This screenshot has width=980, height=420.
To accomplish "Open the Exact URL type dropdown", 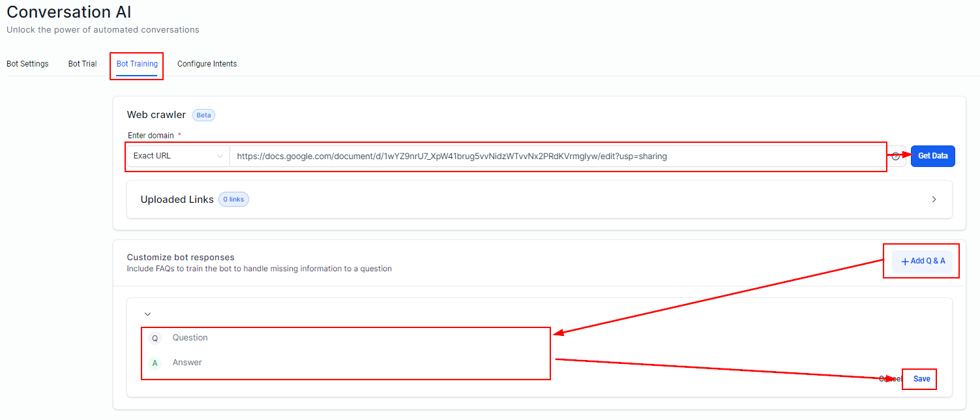I will click(x=178, y=157).
